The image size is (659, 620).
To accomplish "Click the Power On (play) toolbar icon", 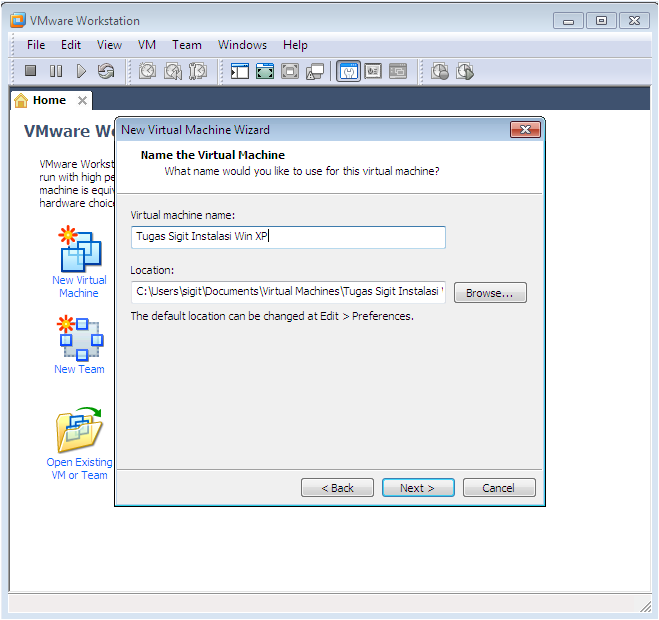I will [x=81, y=71].
